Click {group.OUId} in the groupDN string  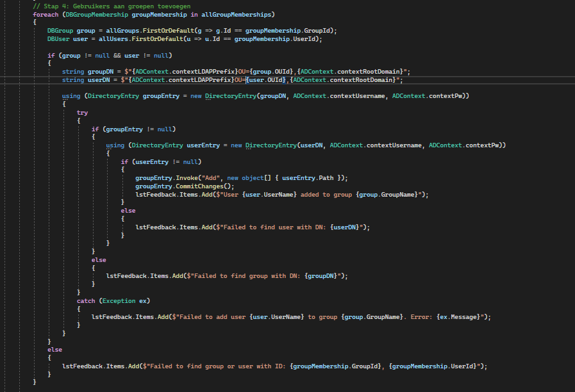pos(271,72)
